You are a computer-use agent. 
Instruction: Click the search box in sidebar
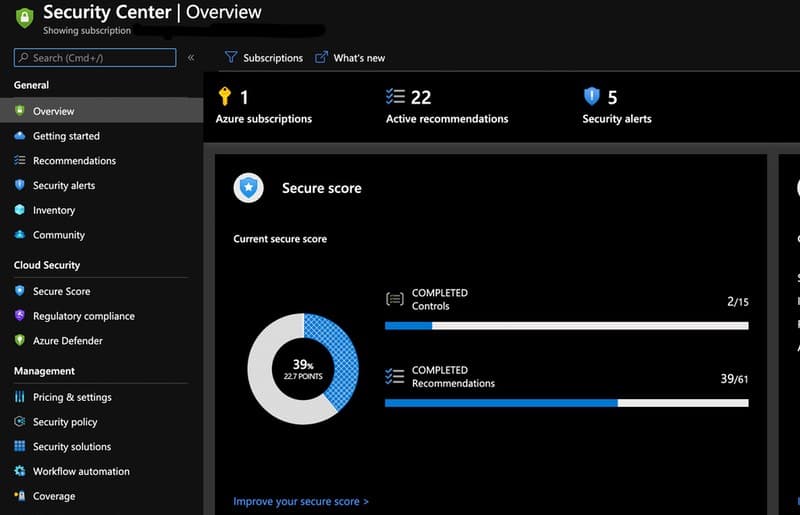[95, 58]
